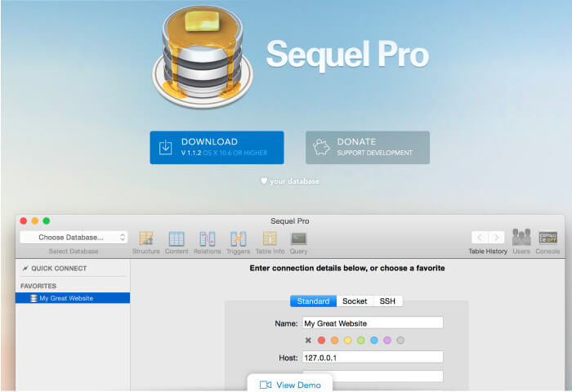Open the Query editor icon
The height and width of the screenshot is (392, 572).
(x=299, y=238)
